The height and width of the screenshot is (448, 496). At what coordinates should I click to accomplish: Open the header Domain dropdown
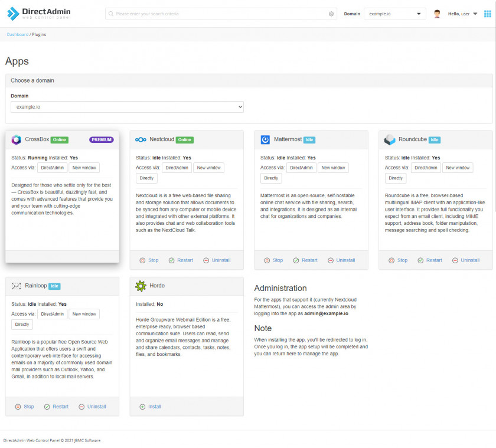coord(394,14)
